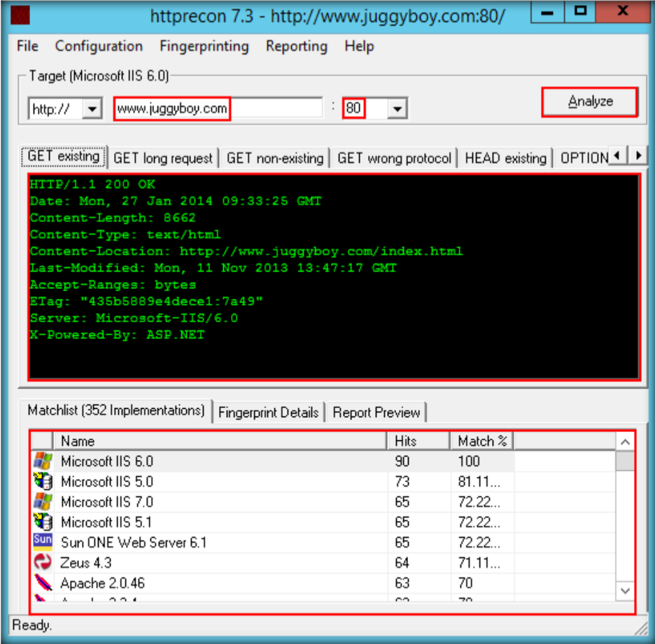This screenshot has height=644, width=655.
Task: Click the Sun ONE Web Server icon
Action: pos(43,542)
